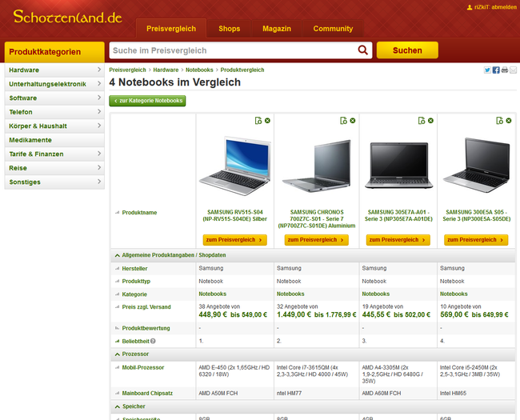Image resolution: width=520 pixels, height=420 pixels.
Task: Click sort icon beside Produktbewertung row
Action: (117, 328)
